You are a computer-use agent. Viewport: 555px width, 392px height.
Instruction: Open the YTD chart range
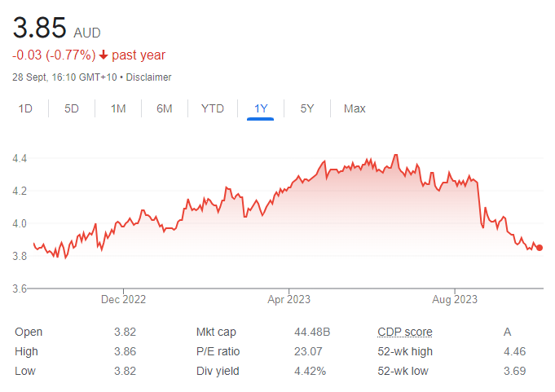pyautogui.click(x=213, y=108)
